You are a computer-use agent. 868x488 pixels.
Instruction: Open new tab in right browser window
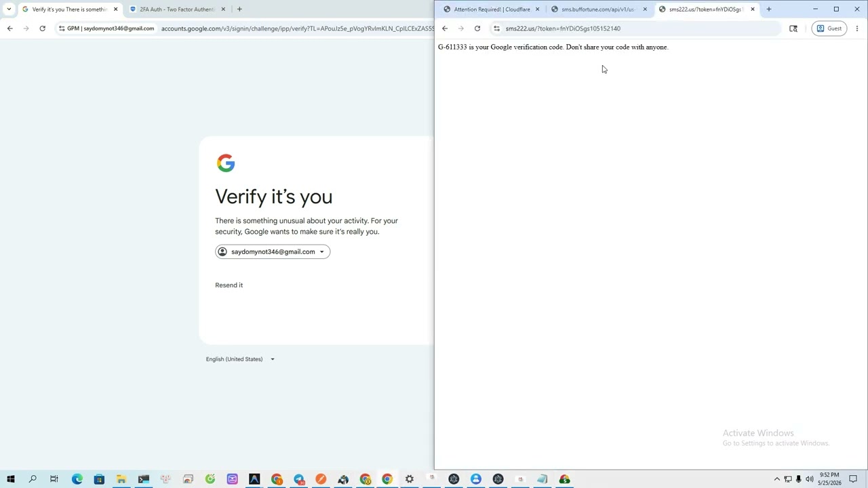coord(769,9)
